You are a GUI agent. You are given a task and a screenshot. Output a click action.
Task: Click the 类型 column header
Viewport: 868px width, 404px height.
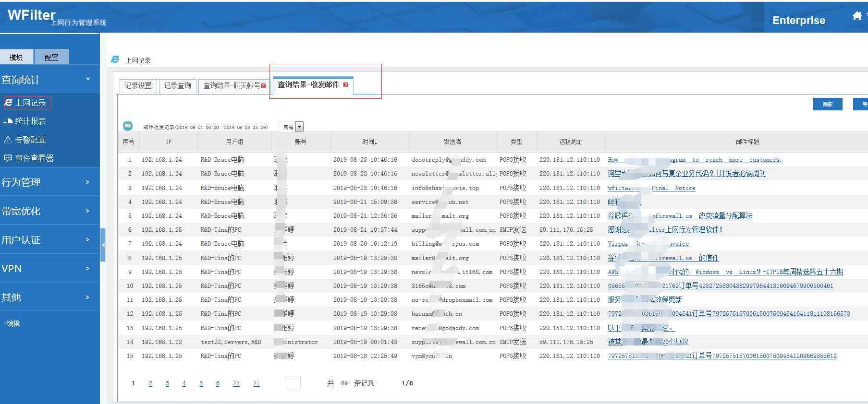(516, 142)
